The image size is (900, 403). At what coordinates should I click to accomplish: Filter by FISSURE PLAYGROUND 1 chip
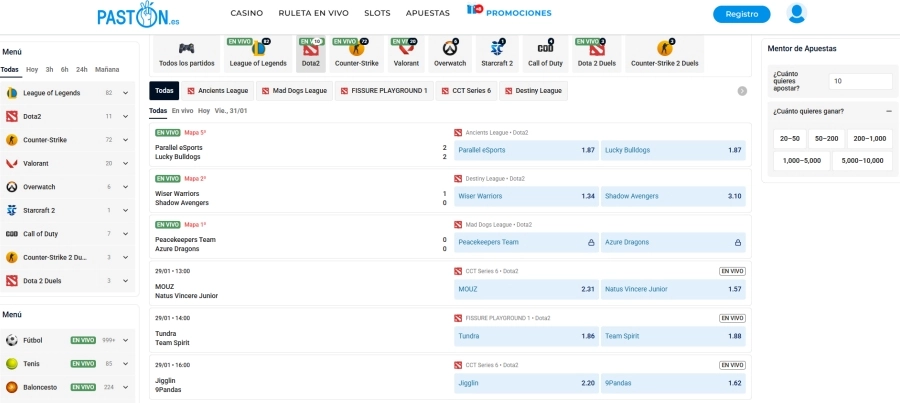click(x=384, y=91)
